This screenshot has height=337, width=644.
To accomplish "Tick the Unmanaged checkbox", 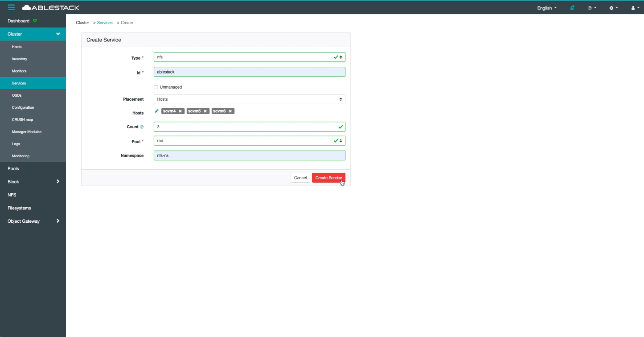I will click(x=156, y=87).
